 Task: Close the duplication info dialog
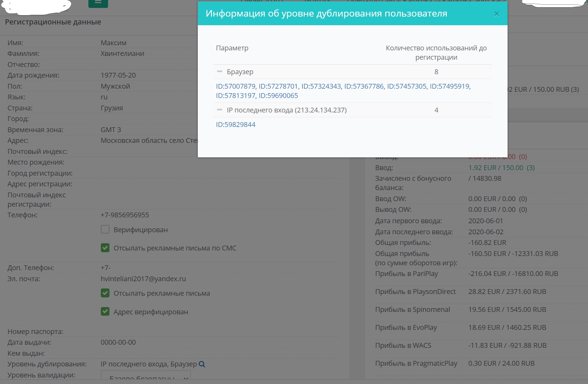pyautogui.click(x=497, y=14)
